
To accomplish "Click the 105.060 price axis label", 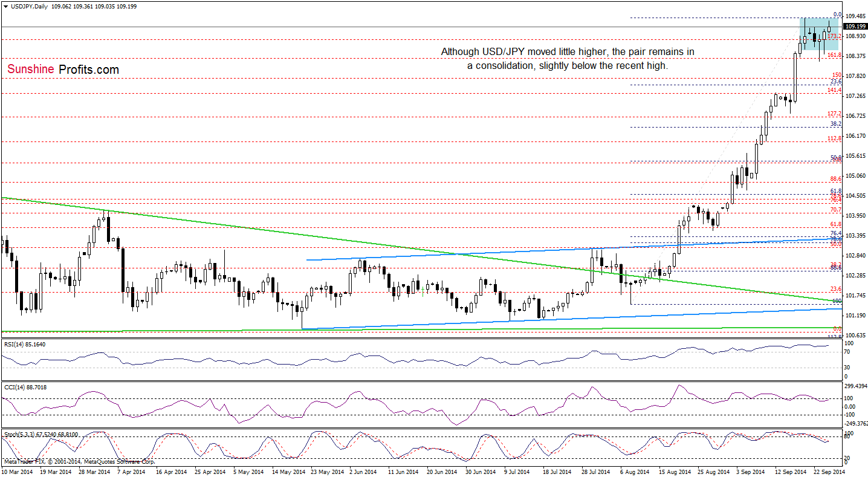I will tap(855, 176).
